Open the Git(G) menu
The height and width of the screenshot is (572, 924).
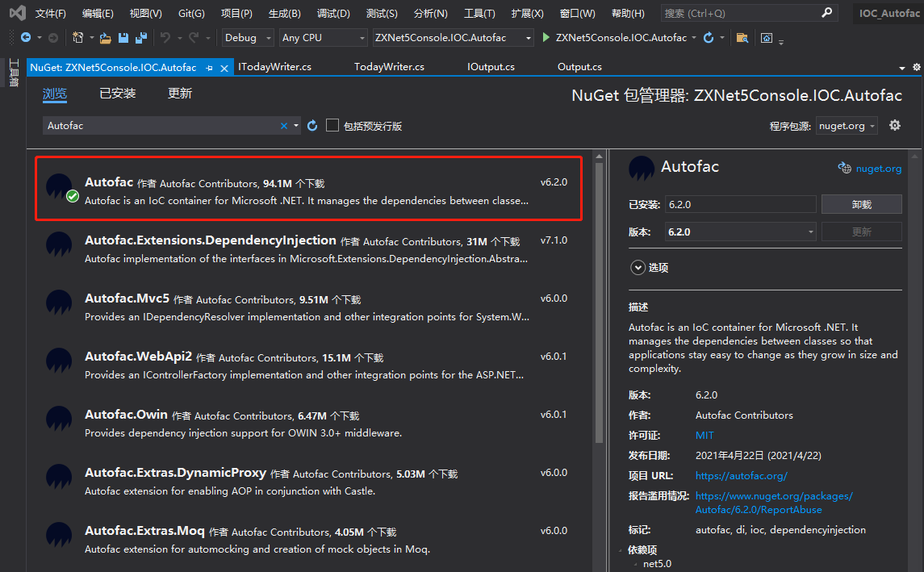(191, 13)
